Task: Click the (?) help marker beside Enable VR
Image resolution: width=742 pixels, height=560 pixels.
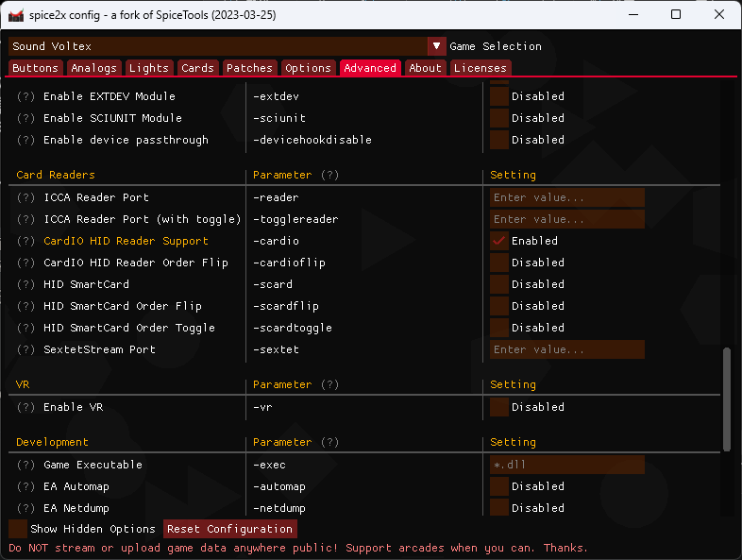Action: point(26,407)
